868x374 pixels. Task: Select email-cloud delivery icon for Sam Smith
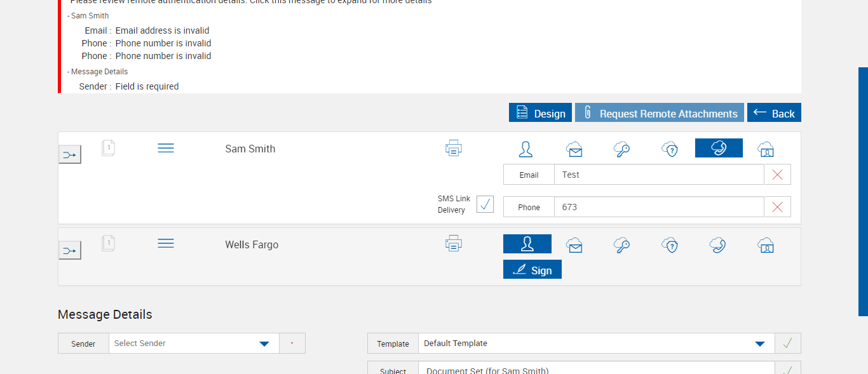(x=574, y=149)
